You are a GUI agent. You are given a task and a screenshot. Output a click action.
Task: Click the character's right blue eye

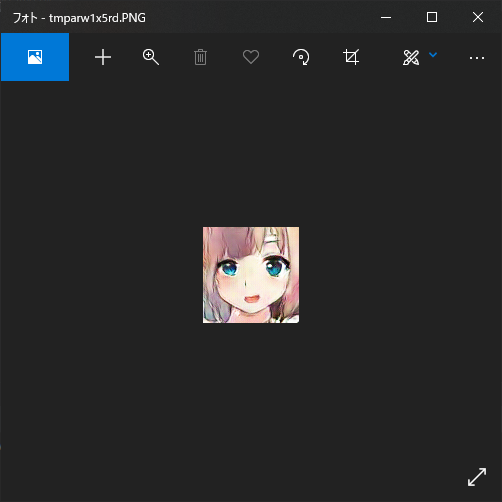[x=274, y=268]
